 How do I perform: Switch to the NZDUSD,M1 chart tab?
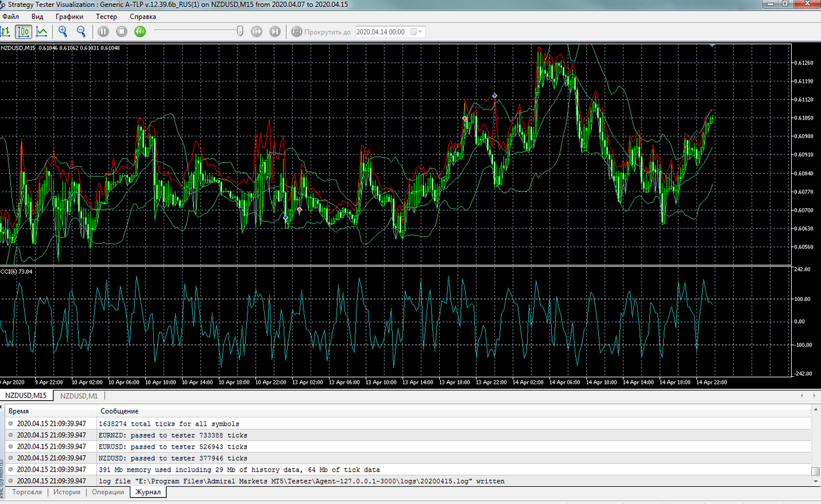80,396
